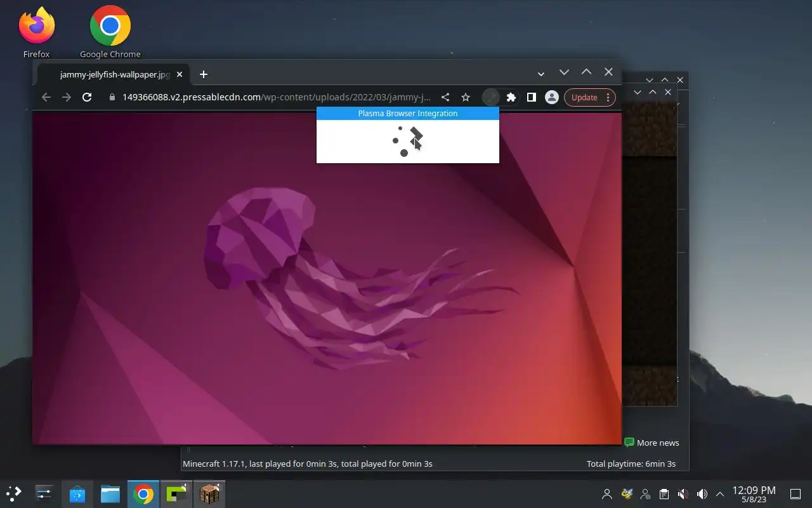This screenshot has width=812, height=508.
Task: Open the KDE application launcher
Action: pyautogui.click(x=14, y=493)
